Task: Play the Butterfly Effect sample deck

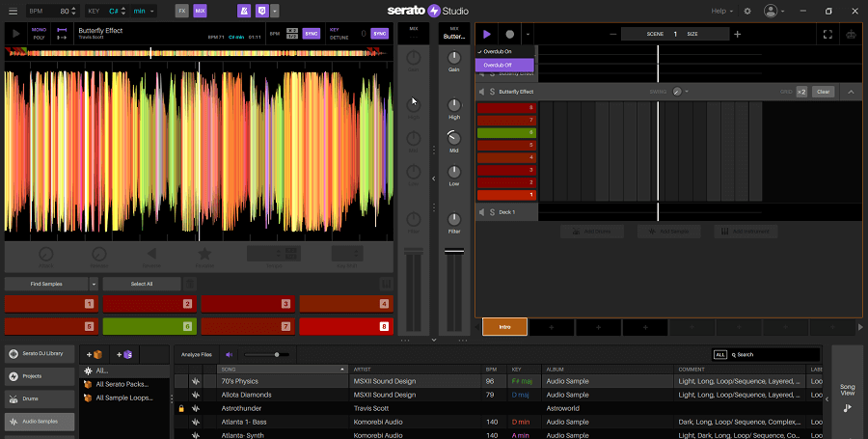Action: (16, 34)
